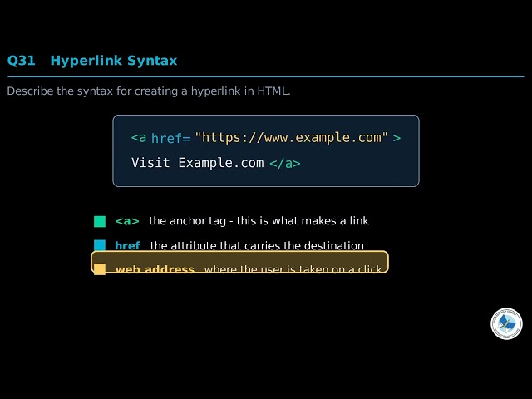Click the 'Hyperlink Syntax' heading

pos(114,61)
